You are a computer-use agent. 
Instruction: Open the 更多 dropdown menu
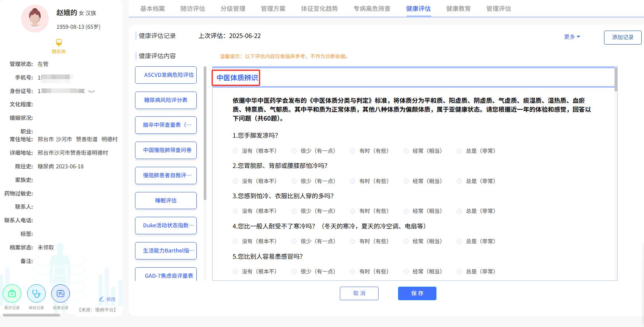tap(572, 37)
